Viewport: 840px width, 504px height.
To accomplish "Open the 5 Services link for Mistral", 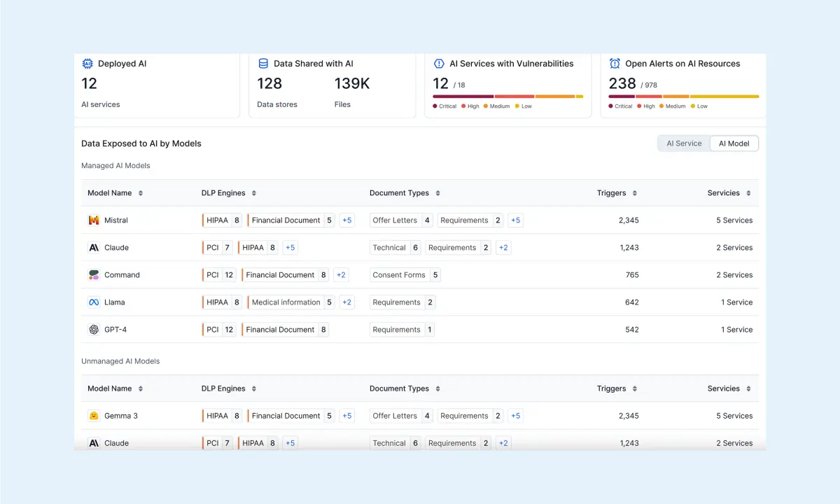I will [x=734, y=220].
